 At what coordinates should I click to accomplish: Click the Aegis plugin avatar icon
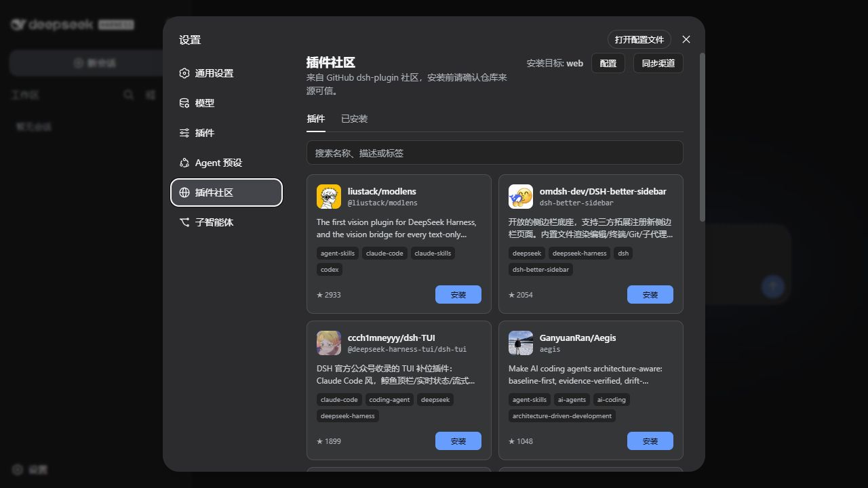coord(521,343)
